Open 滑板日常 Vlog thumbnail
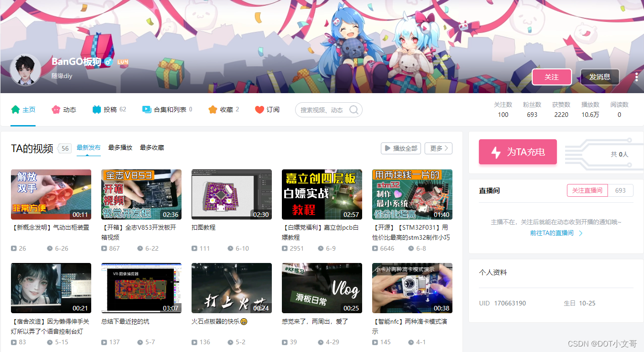The width and height of the screenshot is (644, 352). point(322,288)
